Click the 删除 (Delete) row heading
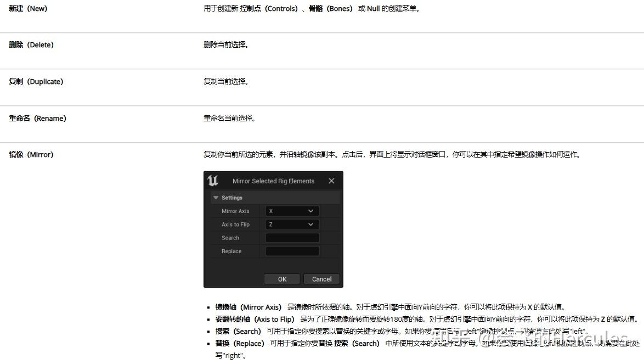 [x=31, y=45]
